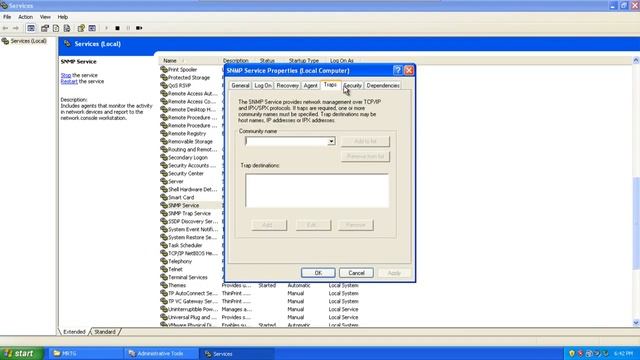Screen dimensions: 640x360
Task: Open the View menu
Action: [45, 17]
